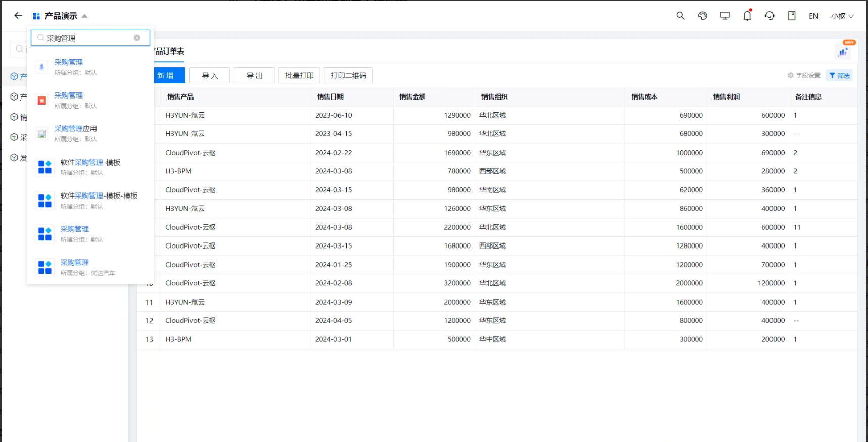This screenshot has height=442, width=868.
Task: Open the 采购管理 app in 默认 group with blue icon
Action: [90, 234]
